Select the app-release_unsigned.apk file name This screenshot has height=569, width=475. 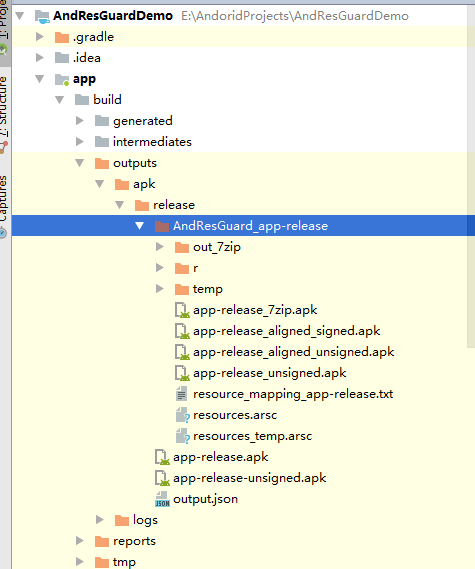coord(270,373)
